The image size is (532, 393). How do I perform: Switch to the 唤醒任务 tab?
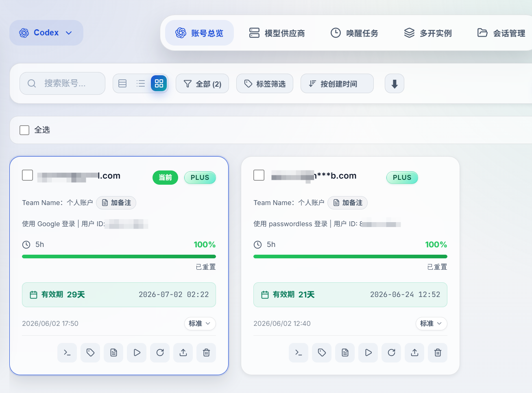point(354,33)
